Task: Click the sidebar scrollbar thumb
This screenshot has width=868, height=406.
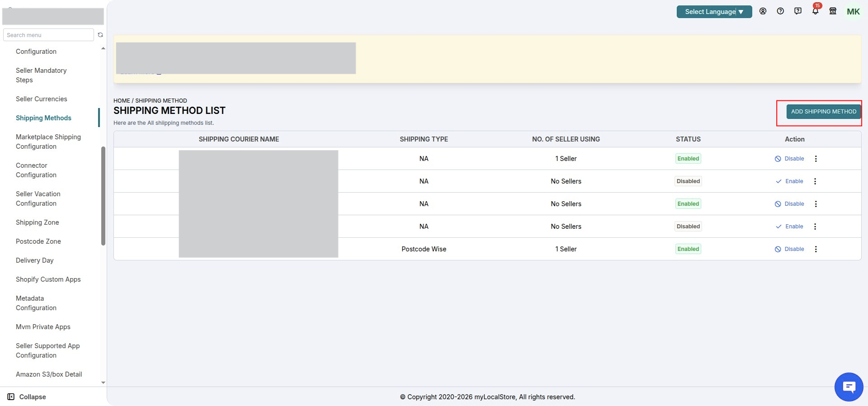Action: click(x=103, y=196)
